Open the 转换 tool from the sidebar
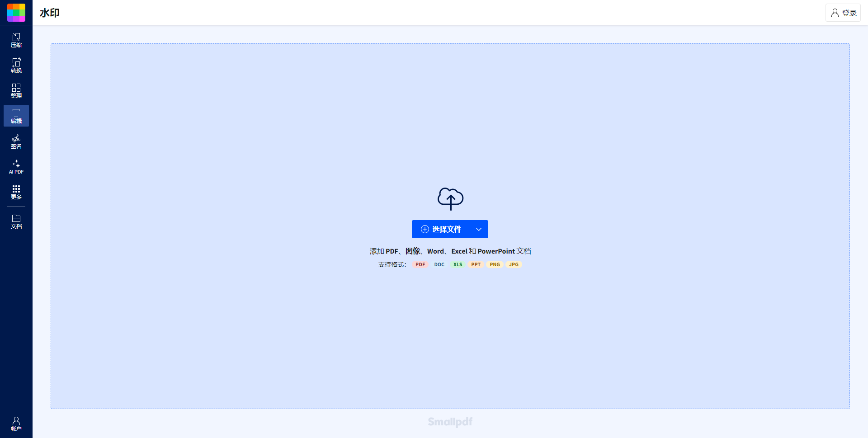The width and height of the screenshot is (868, 438). pyautogui.click(x=16, y=65)
